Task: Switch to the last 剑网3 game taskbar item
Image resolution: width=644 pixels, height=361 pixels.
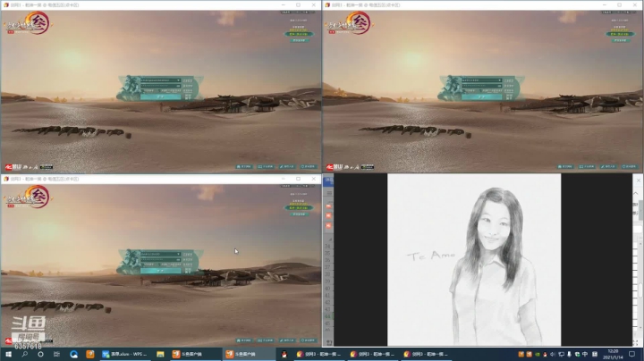Action: point(426,354)
